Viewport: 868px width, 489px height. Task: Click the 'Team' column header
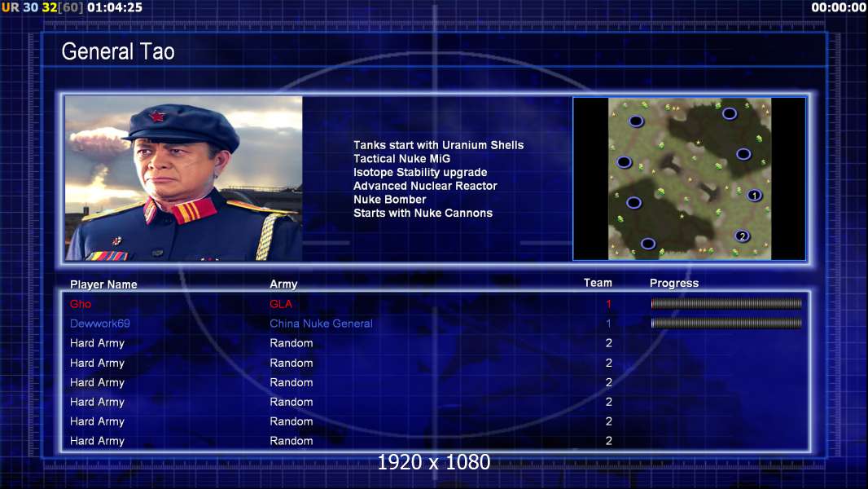pyautogui.click(x=598, y=283)
